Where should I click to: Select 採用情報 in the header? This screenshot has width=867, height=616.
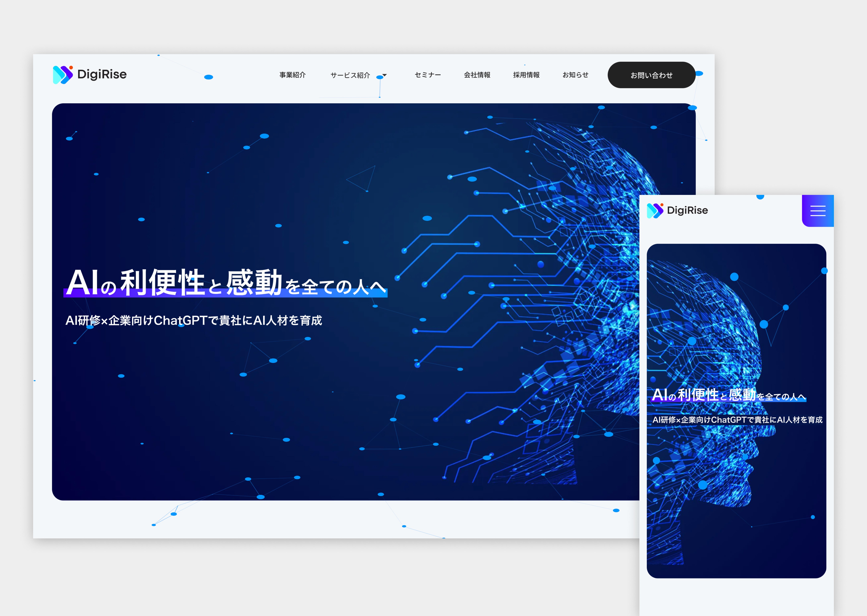[x=526, y=75]
